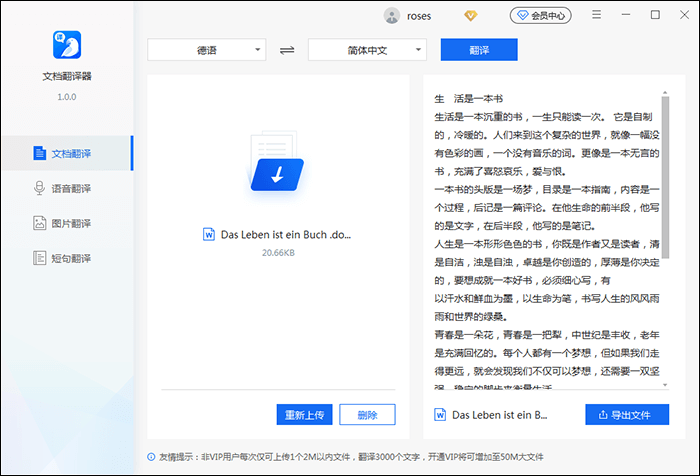The height and width of the screenshot is (476, 700).
Task: Click the translated heading 生 活是一本书
Action: click(468, 99)
